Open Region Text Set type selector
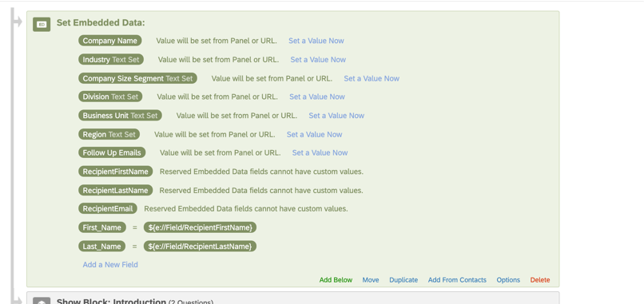Viewport: 644px width, 304px height. (122, 135)
